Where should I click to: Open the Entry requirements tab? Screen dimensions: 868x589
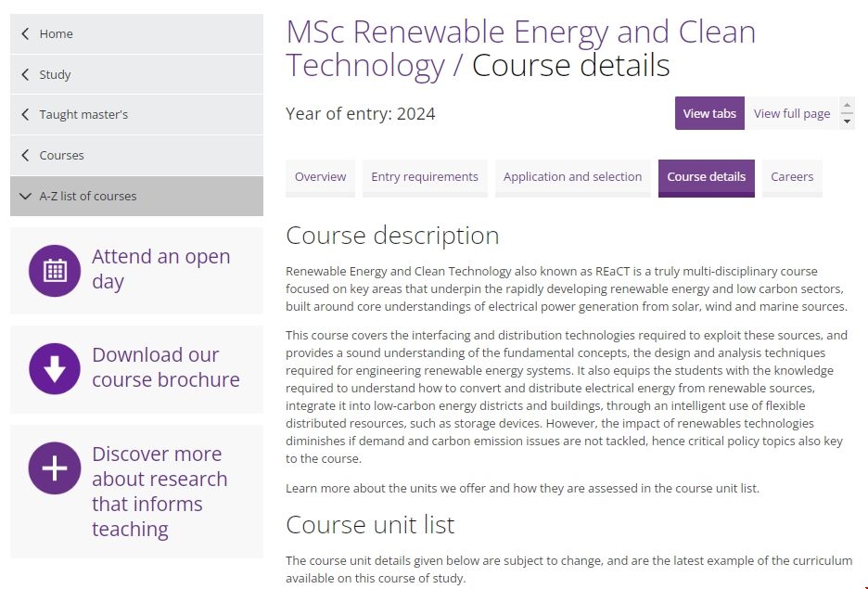(x=425, y=176)
